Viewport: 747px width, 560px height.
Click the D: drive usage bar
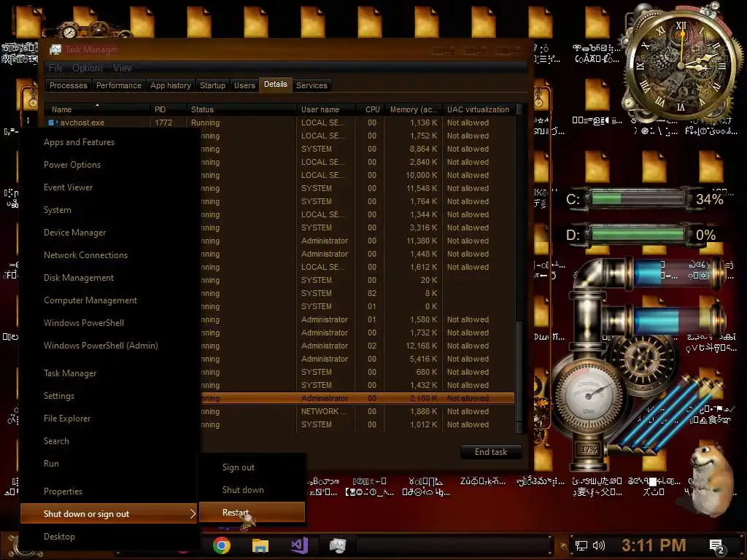638,235
